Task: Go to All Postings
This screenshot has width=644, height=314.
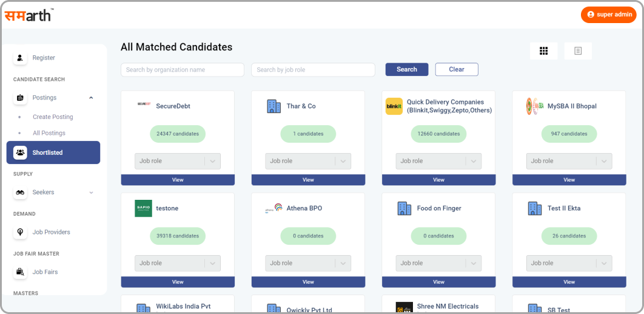Action: (x=49, y=133)
